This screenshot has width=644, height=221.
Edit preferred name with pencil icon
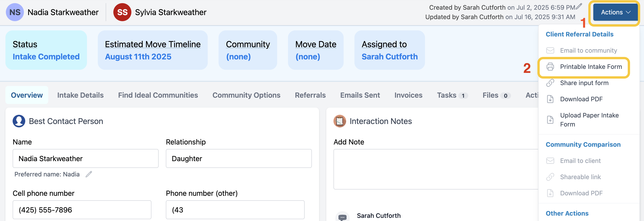click(89, 174)
